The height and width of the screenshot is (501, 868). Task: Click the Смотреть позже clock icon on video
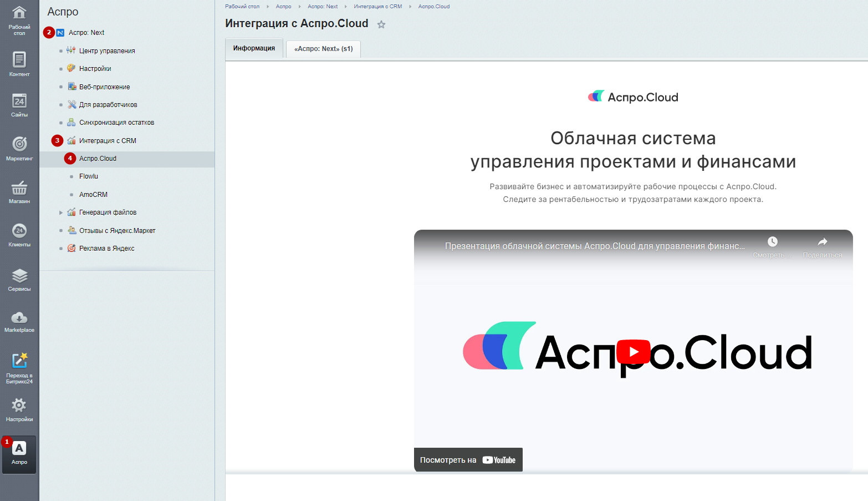coord(773,241)
